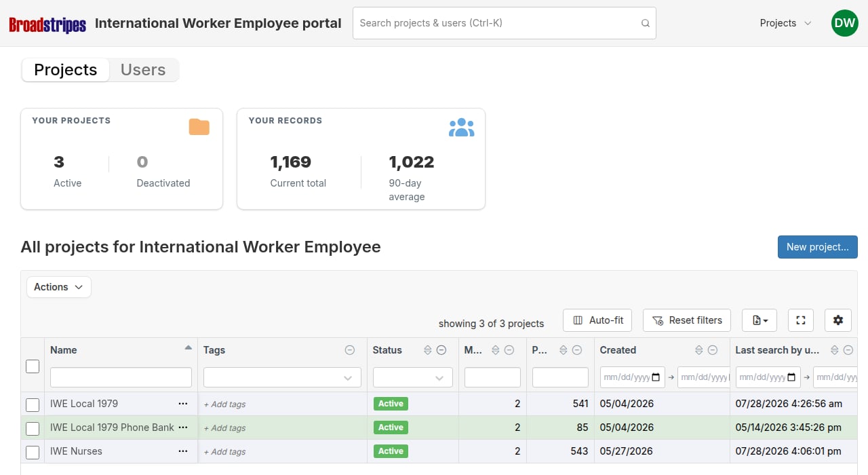Image resolution: width=868 pixels, height=475 pixels.
Task: Open the export file dropdown
Action: 759,320
